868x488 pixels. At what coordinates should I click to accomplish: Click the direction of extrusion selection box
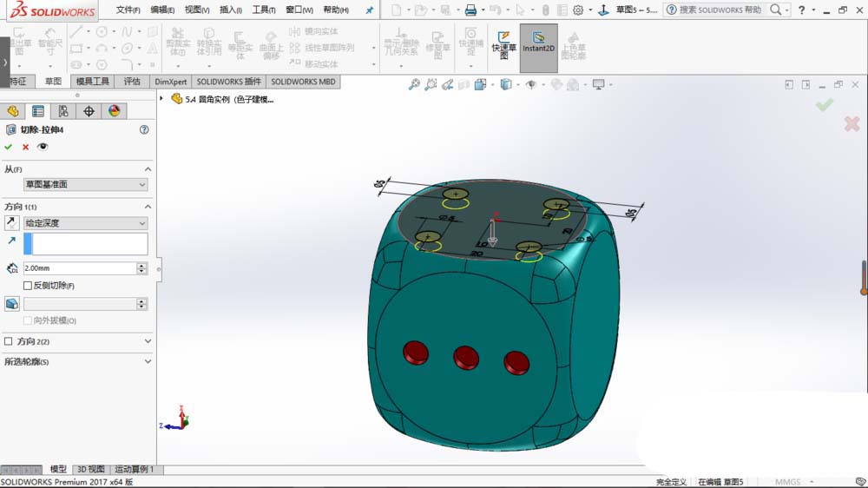coord(86,244)
